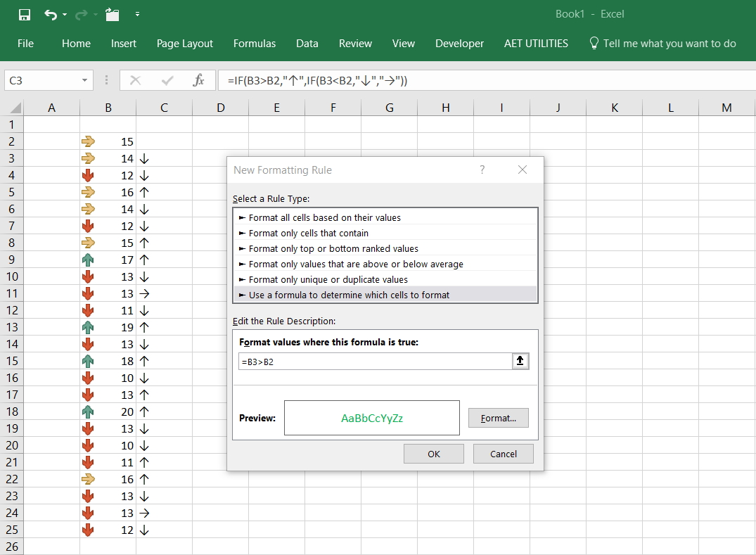
Task: Click the Save icon on Quick Access Toolbar
Action: (x=23, y=13)
